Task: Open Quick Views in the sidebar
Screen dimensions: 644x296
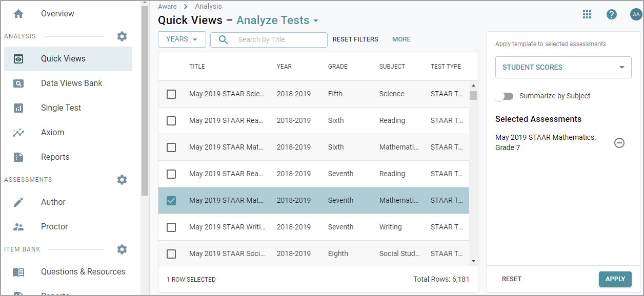Action: pyautogui.click(x=68, y=59)
